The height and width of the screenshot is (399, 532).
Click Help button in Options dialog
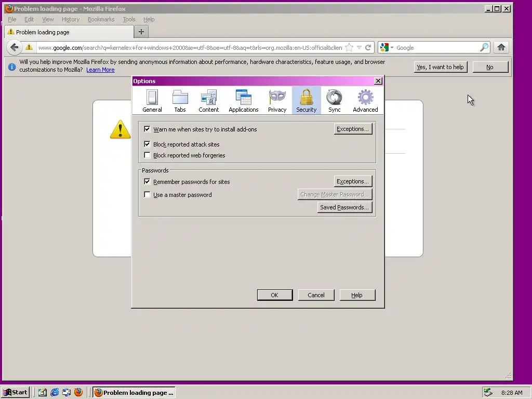tap(357, 295)
